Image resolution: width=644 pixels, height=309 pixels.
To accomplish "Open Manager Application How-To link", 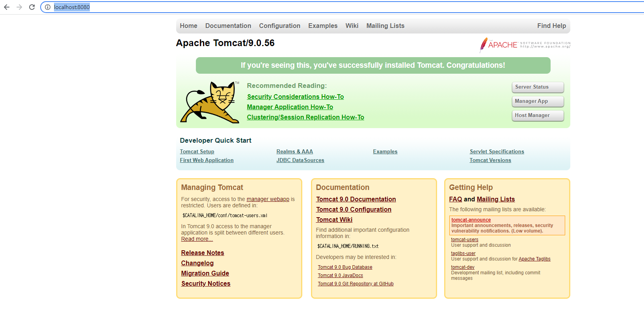I will tap(290, 107).
